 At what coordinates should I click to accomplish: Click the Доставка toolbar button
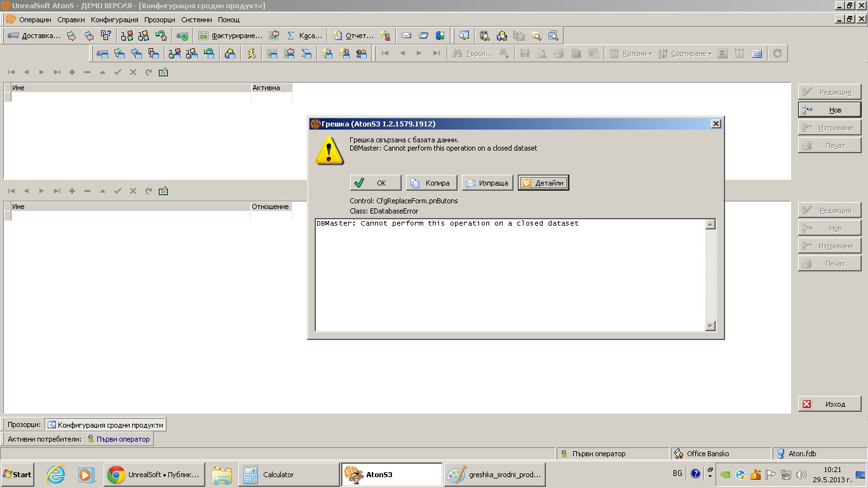[x=34, y=36]
